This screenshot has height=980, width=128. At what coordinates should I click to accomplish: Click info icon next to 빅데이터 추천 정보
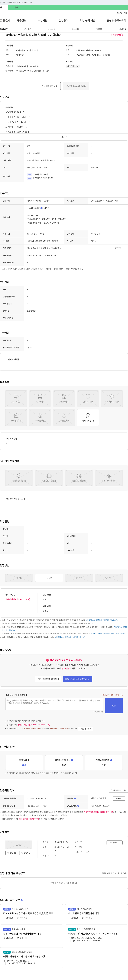(x=22, y=900)
